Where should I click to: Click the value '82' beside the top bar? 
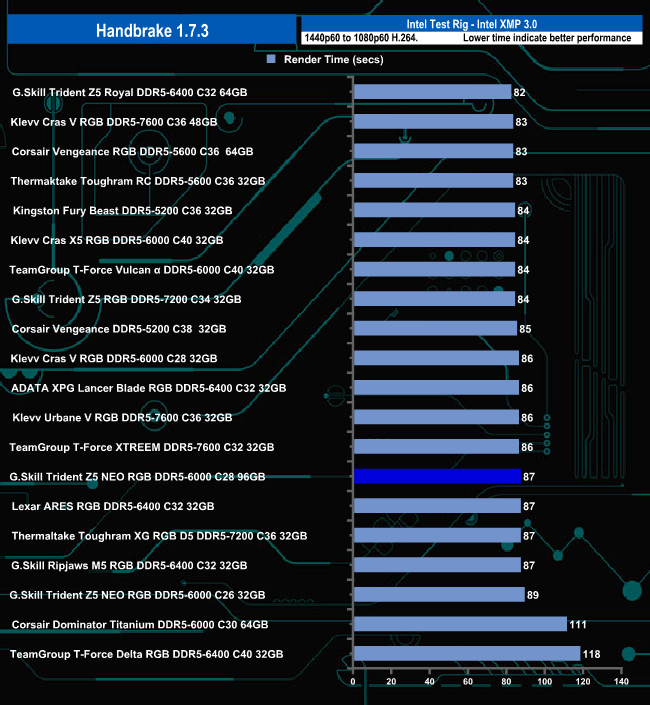pos(520,92)
